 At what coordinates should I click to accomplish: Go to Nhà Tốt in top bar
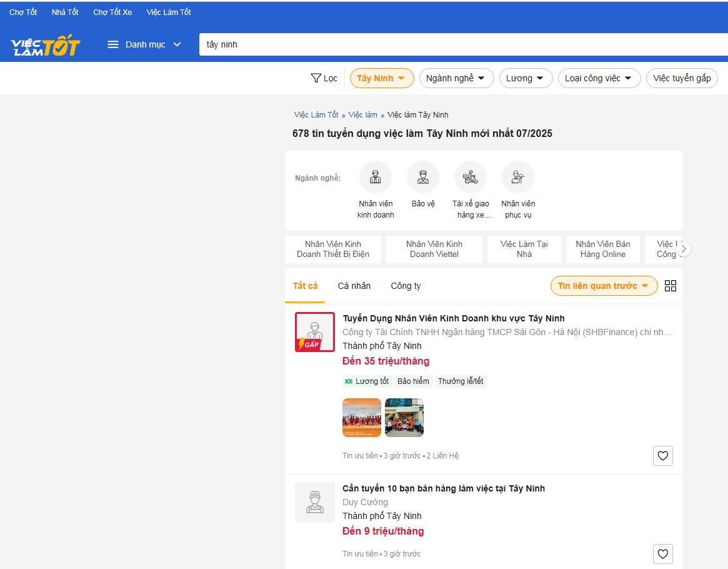pyautogui.click(x=65, y=12)
